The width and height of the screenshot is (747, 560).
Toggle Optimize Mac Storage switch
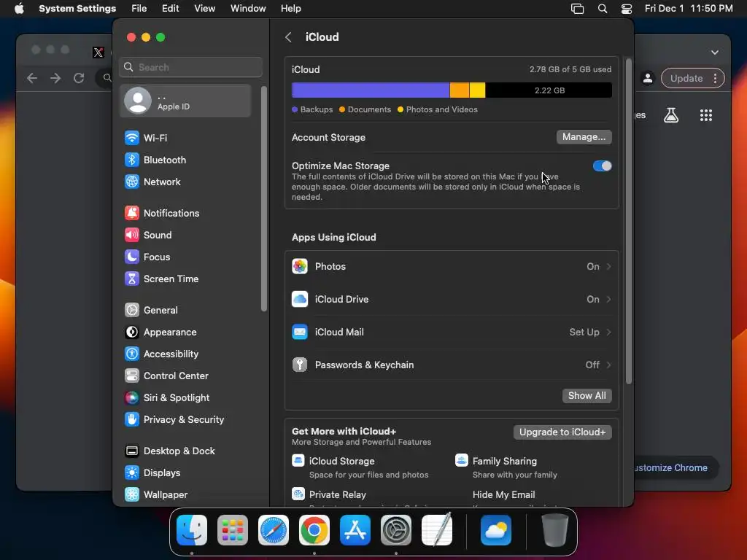click(602, 166)
